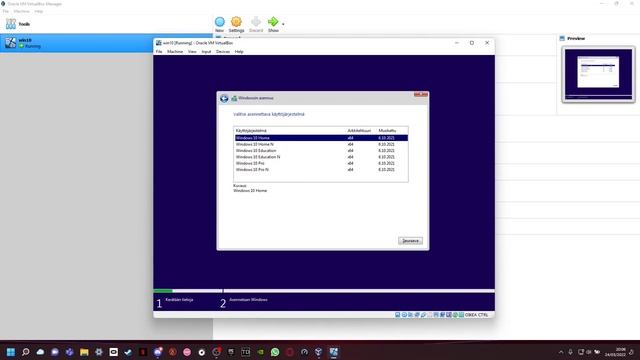Open File menu of the win10 VM window

[x=159, y=52]
